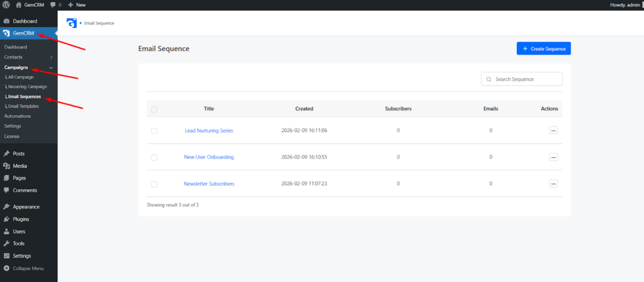Open actions menu for New User Onboarding
644x282 pixels.
click(553, 157)
